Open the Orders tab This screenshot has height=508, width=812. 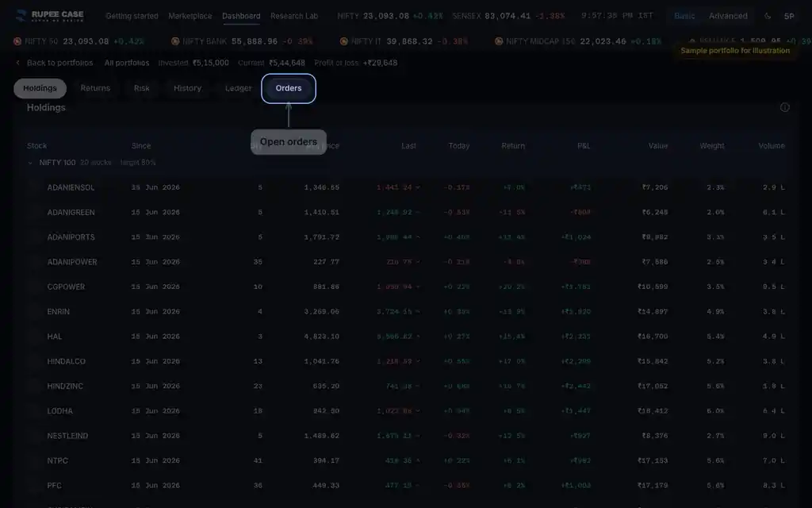click(289, 88)
